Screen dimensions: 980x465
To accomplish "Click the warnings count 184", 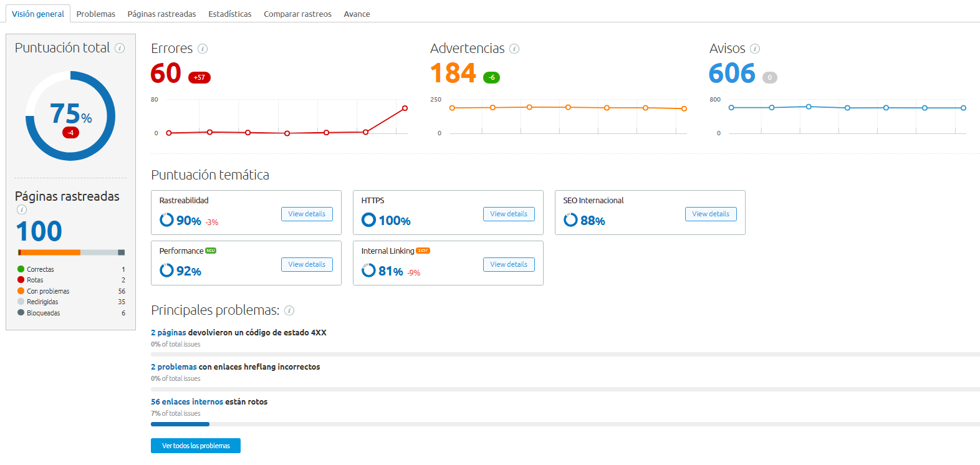I will click(x=453, y=74).
